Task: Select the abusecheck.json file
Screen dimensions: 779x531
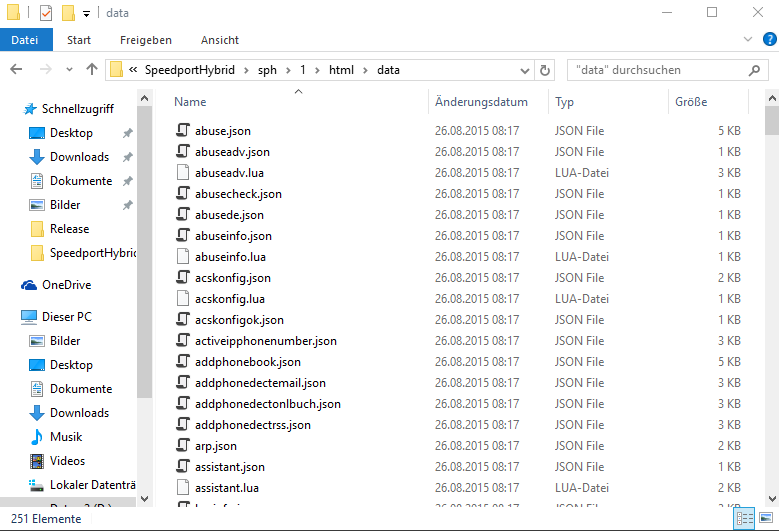Action: pyautogui.click(x=238, y=194)
